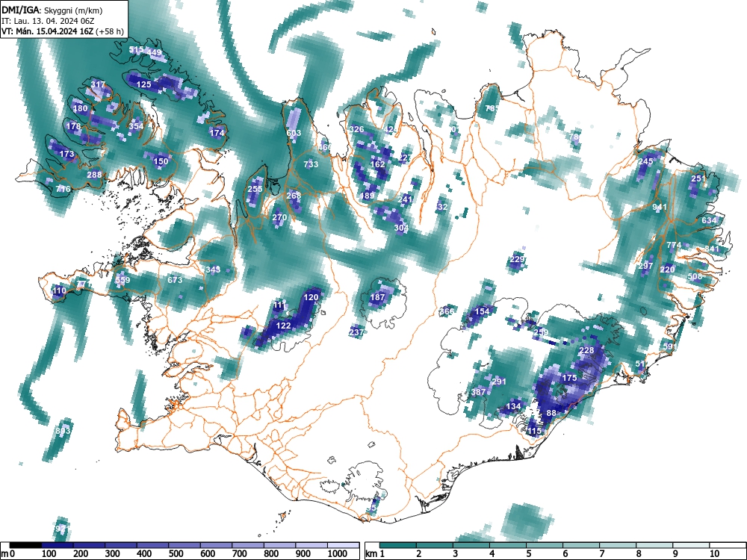
Task: Click the map value "120"
Action: (x=311, y=298)
